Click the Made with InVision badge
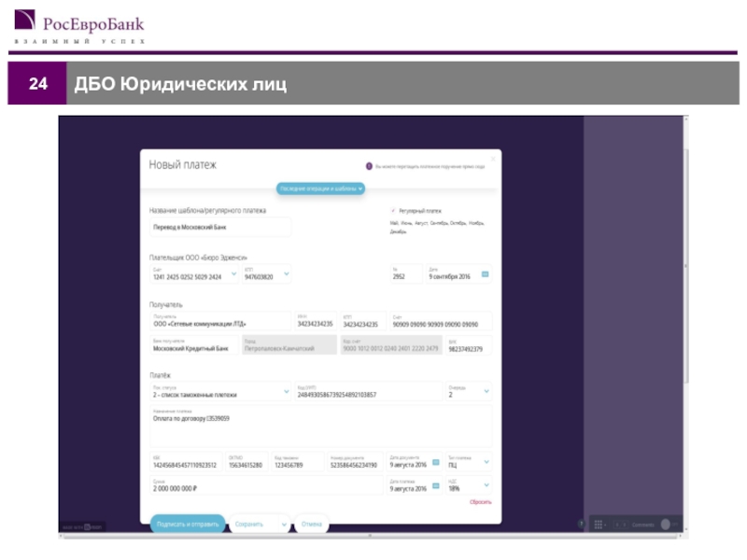The height and width of the screenshot is (560, 747). point(82,527)
